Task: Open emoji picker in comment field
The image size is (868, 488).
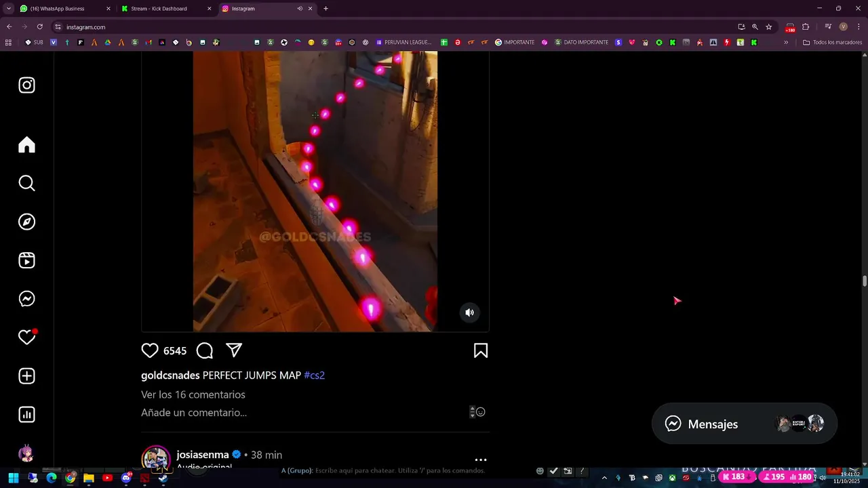Action: (x=480, y=412)
